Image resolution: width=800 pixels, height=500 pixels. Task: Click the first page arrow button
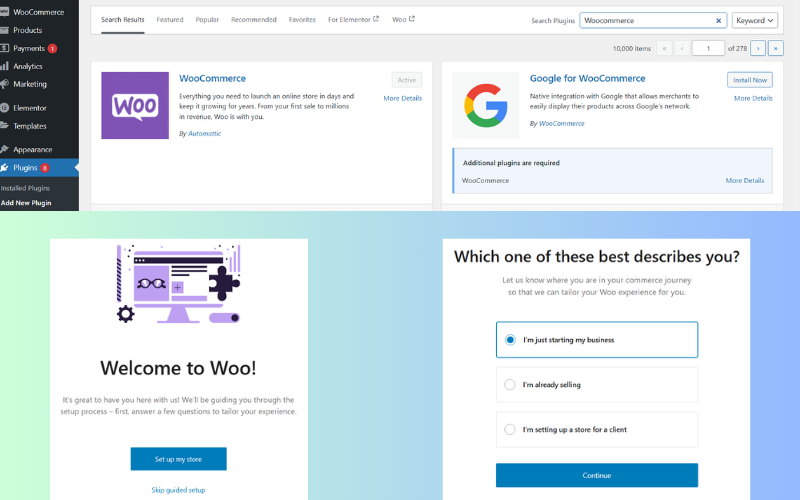(x=664, y=48)
